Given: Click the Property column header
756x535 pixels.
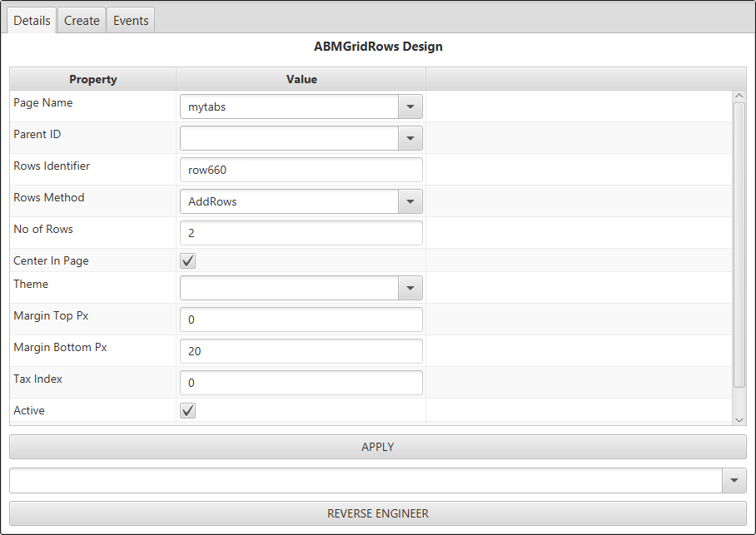Looking at the screenshot, I should 93,79.
